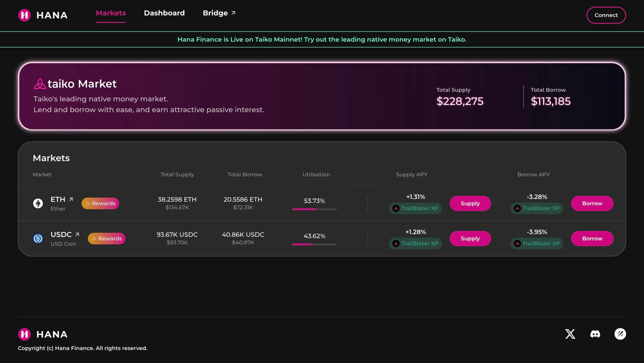The height and width of the screenshot is (363, 644).
Task: Click the HANA logo in the header
Action: (43, 15)
